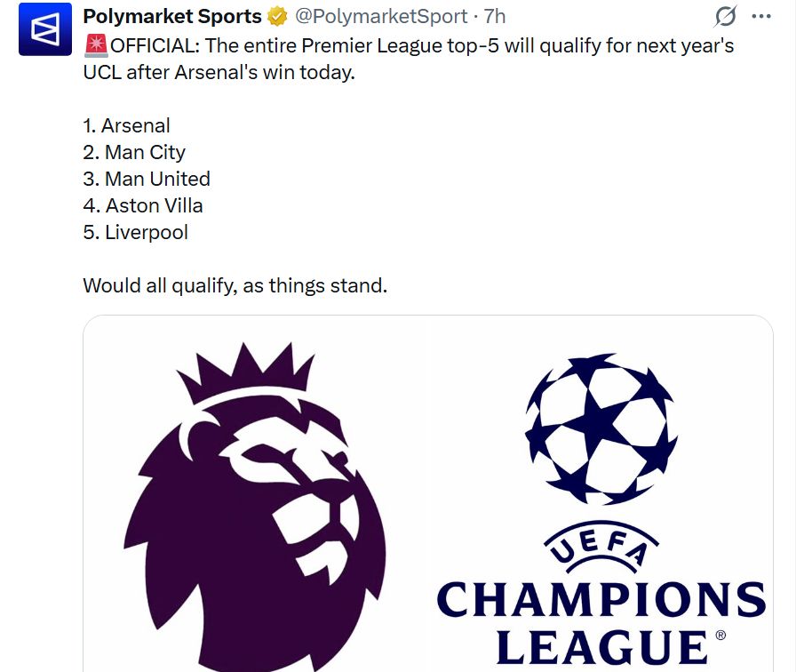Open the Polymarket Sports profile avatar
The image size is (812, 672).
click(x=44, y=29)
